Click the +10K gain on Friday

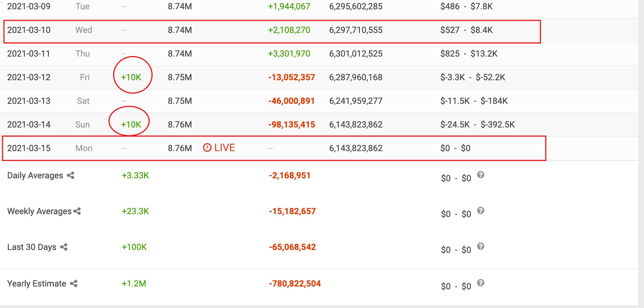point(131,77)
